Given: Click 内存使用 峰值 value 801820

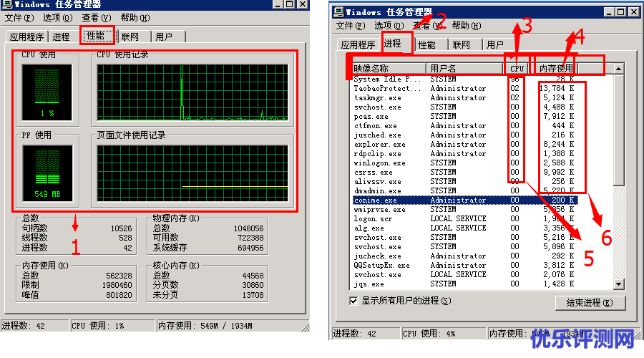Looking at the screenshot, I should tap(119, 295).
